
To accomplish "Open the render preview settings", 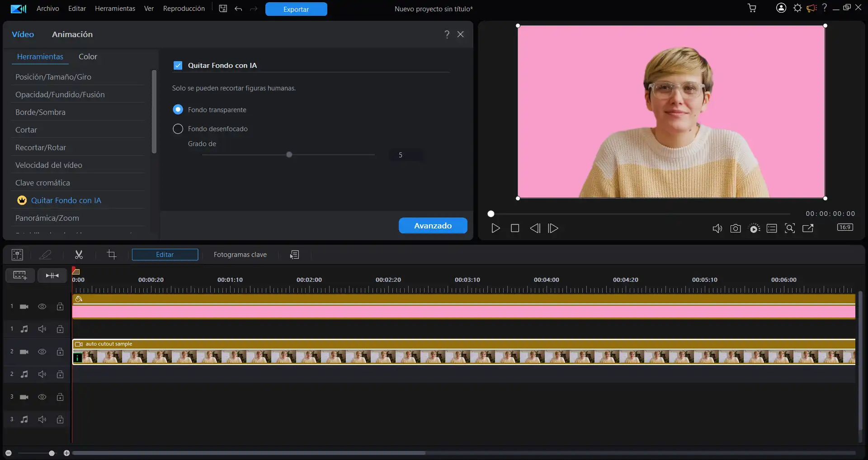I will click(754, 228).
